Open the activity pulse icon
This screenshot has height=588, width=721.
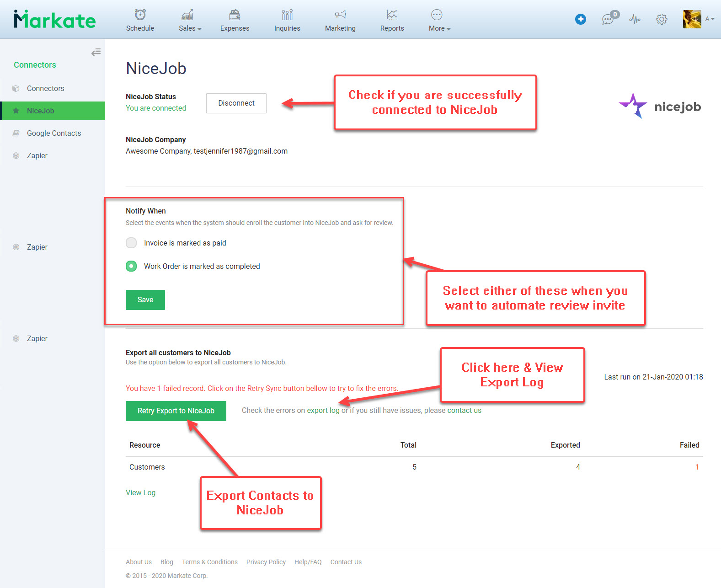[x=635, y=19]
